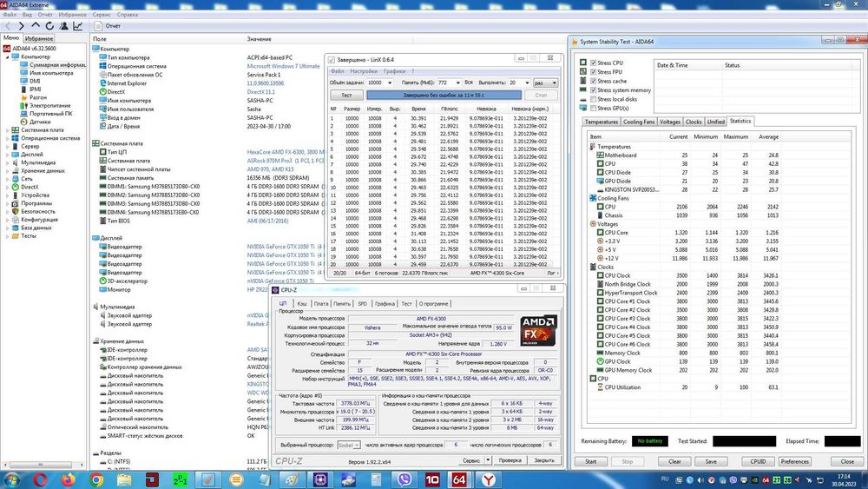
Task: Enable Stress GPU(s) checkbox
Action: point(594,108)
